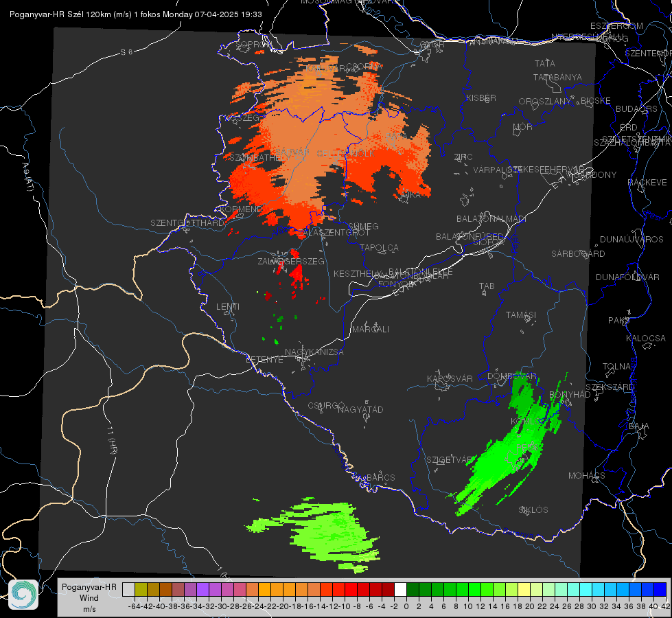Select the SZENTGOTTHARD label

pos(187,223)
